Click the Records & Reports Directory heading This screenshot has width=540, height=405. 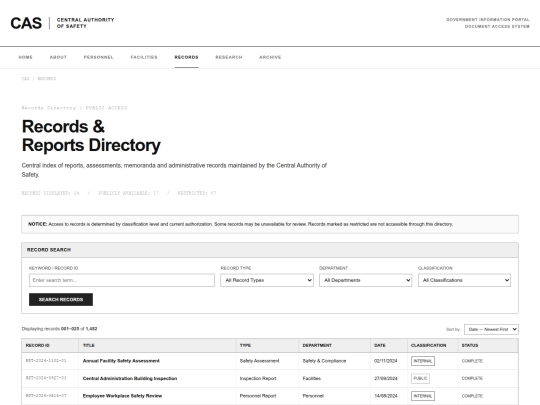click(91, 136)
